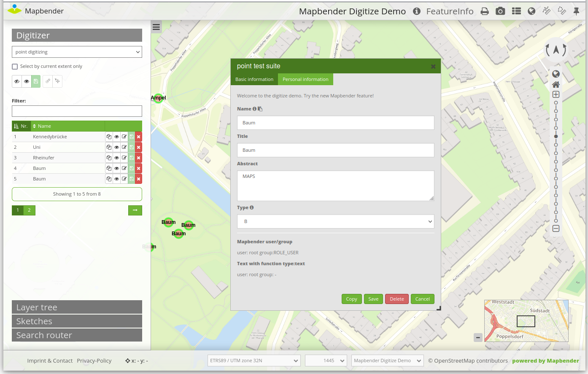Switch to Personal information tab
The width and height of the screenshot is (588, 374).
[x=305, y=79]
